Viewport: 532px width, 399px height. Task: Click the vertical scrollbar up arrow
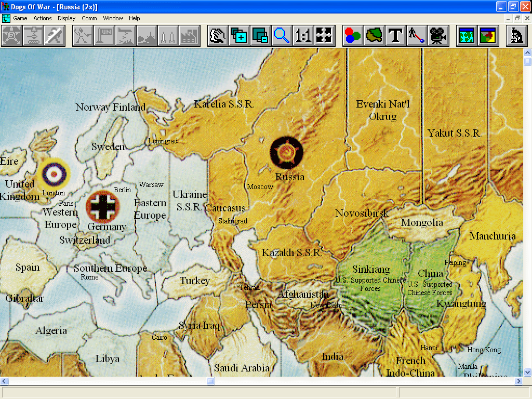(527, 52)
